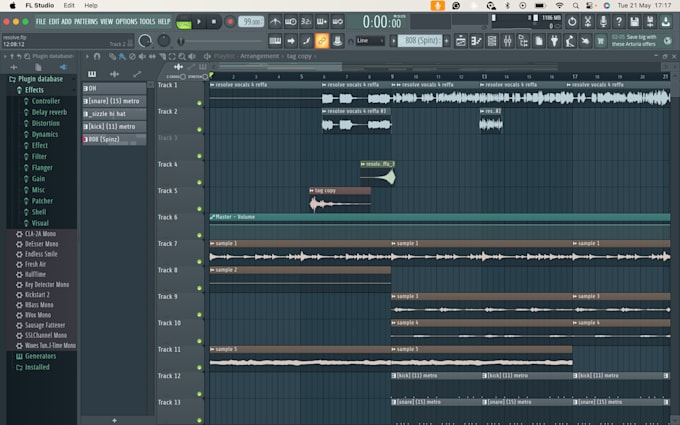Toggle the playlist snap magnet icon
The image size is (680, 425).
pos(97,56)
